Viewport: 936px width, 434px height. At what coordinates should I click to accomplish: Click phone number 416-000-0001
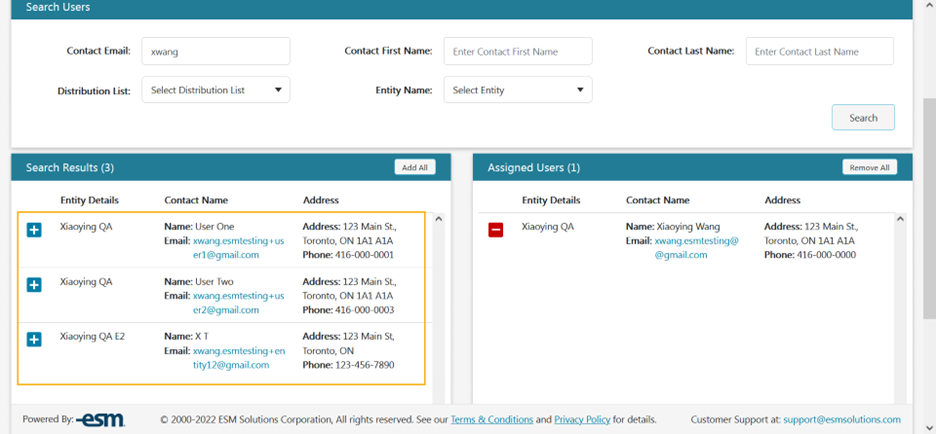364,255
